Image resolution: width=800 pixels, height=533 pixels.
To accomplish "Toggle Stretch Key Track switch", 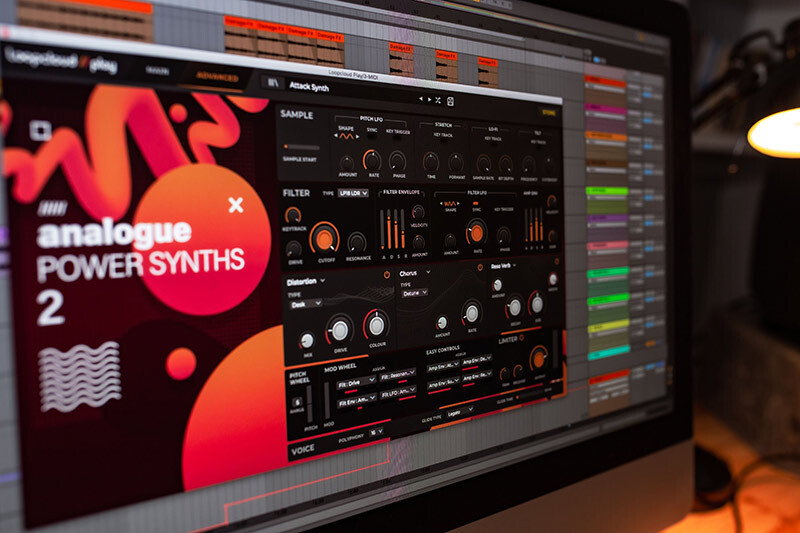I will (x=443, y=141).
